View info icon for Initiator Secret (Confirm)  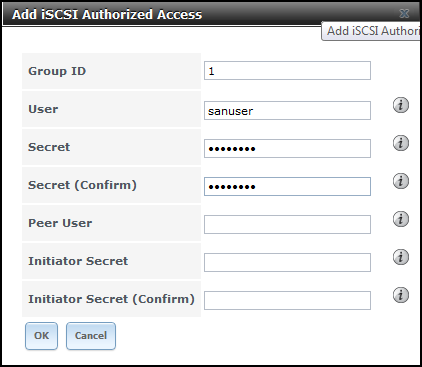point(401,295)
